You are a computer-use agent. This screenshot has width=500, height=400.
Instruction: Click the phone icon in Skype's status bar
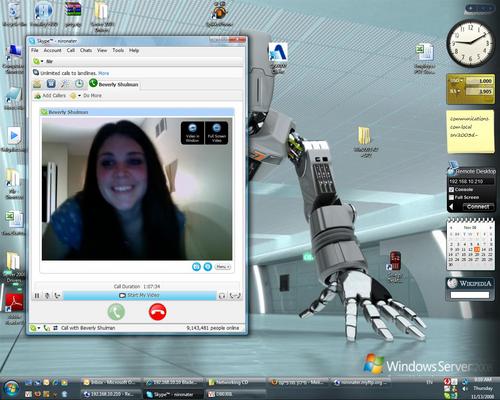pyautogui.click(x=46, y=328)
